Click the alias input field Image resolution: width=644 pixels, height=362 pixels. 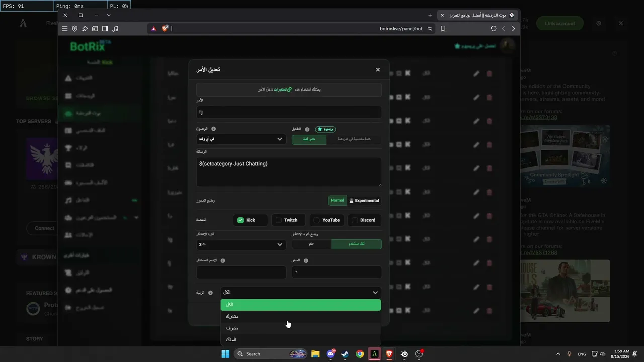pos(241,272)
